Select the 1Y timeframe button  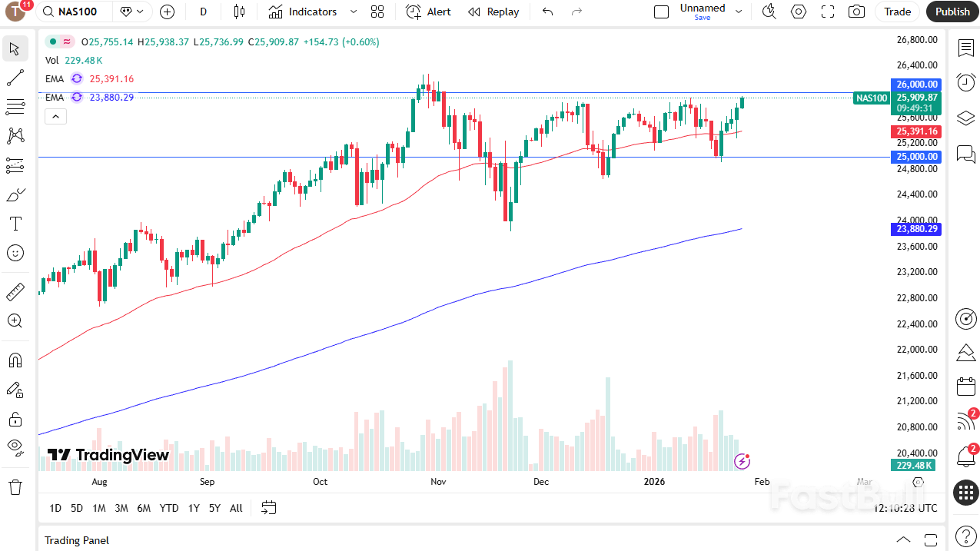pos(193,508)
